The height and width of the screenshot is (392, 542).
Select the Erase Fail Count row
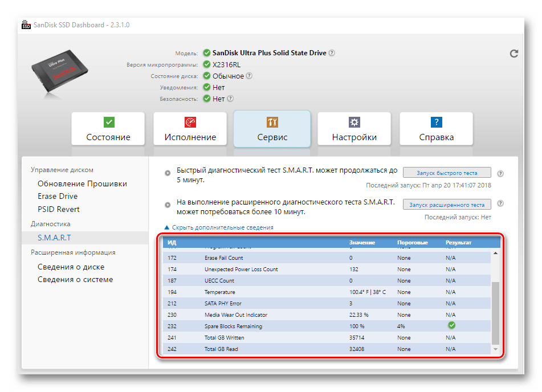tap(327, 258)
